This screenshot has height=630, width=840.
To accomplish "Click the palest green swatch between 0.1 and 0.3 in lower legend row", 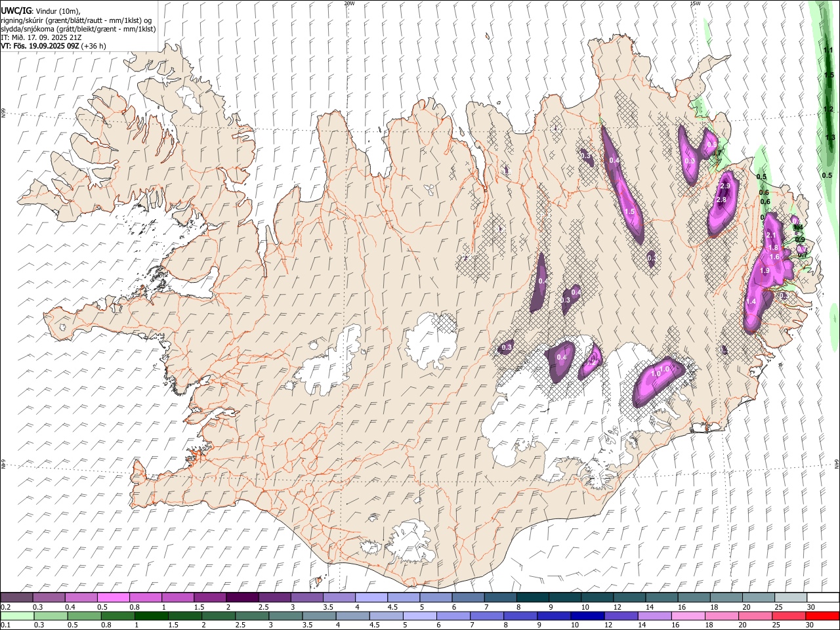I will click(x=17, y=616).
